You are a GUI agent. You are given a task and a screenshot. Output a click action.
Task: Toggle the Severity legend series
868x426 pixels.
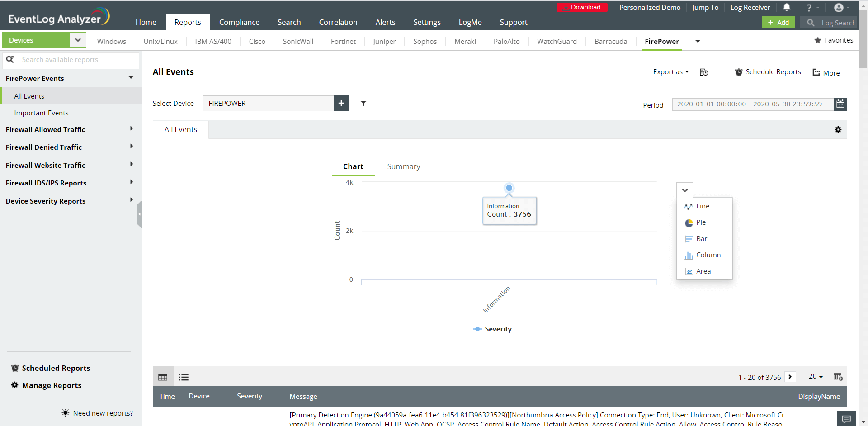click(x=492, y=329)
